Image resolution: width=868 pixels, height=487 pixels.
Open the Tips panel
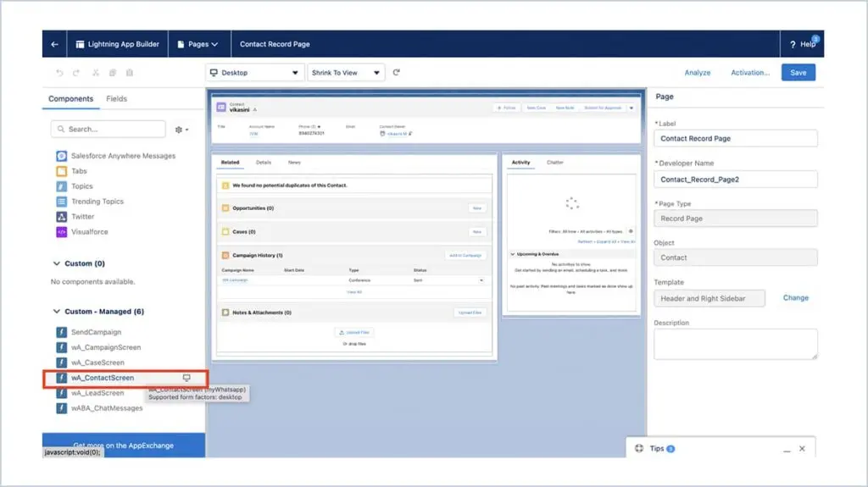pos(656,449)
